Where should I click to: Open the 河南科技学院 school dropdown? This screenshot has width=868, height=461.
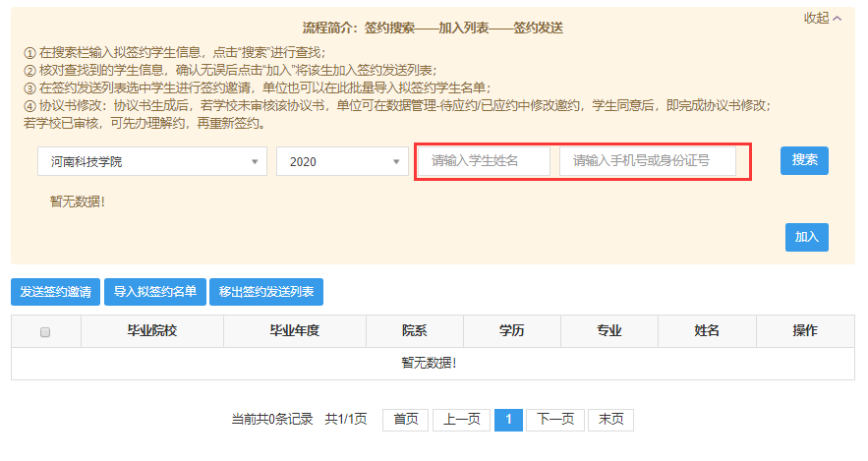point(152,161)
